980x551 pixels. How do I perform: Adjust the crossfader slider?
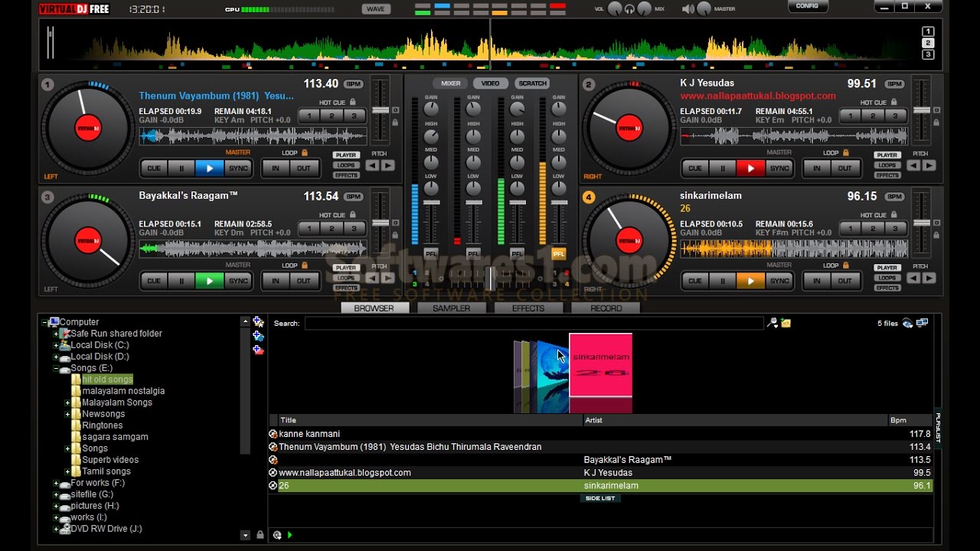491,277
